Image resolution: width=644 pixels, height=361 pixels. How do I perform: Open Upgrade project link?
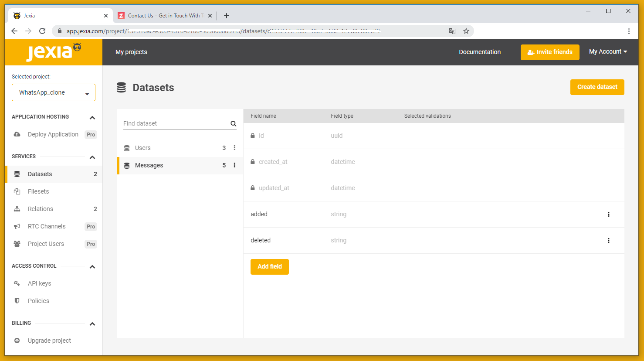click(x=49, y=341)
